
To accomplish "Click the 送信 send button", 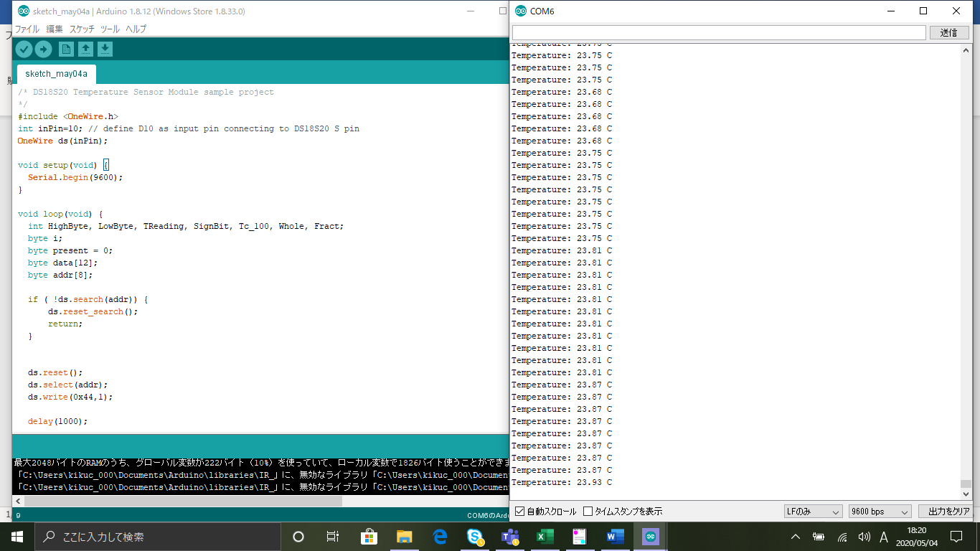I will point(948,32).
